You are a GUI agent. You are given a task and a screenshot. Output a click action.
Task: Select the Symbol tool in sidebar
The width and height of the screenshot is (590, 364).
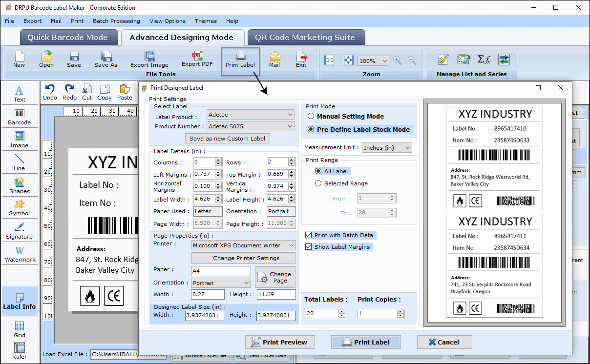[x=20, y=208]
